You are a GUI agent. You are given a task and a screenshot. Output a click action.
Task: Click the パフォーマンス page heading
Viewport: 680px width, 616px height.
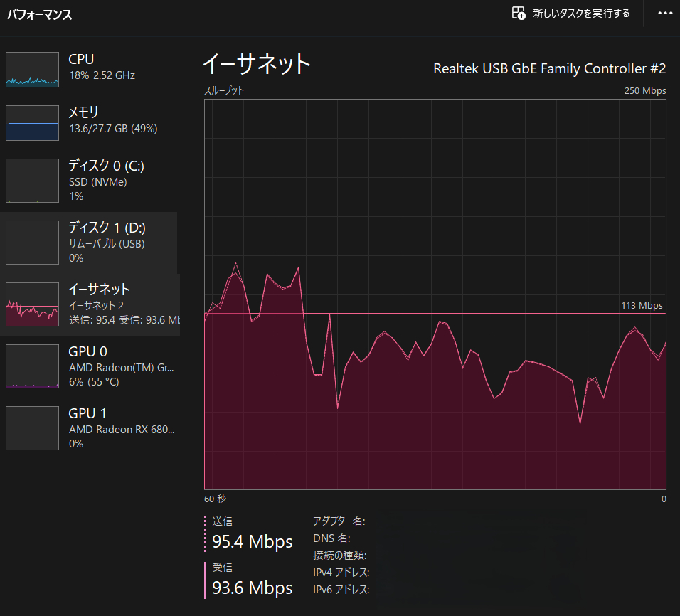(40, 14)
